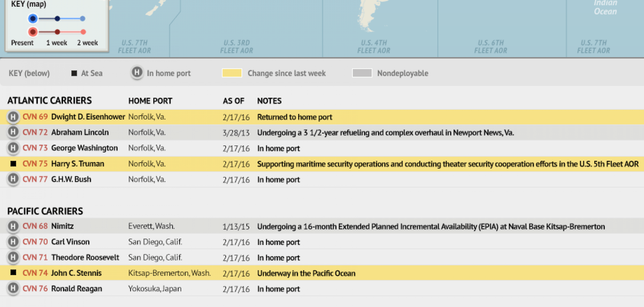Click the refueling and complex overhaul note
Image resolution: width=644 pixels, height=307 pixels.
(x=385, y=133)
